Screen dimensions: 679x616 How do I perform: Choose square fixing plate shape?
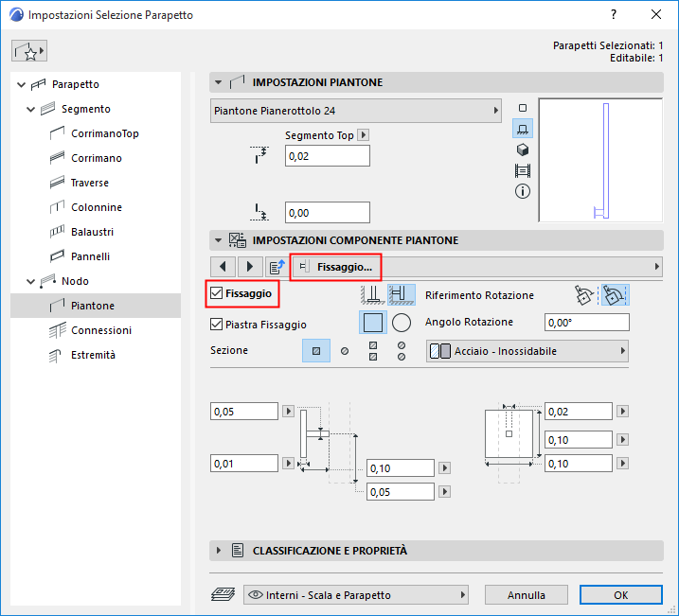[x=373, y=323]
